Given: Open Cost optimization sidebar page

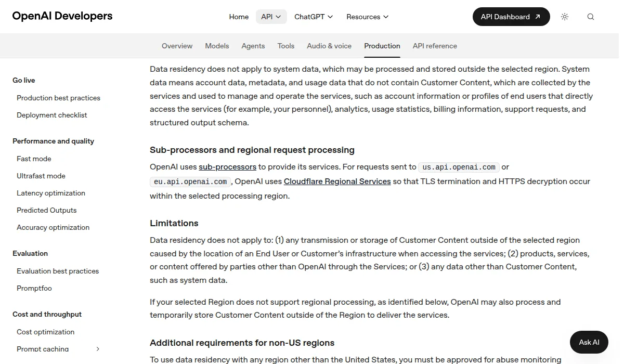Looking at the screenshot, I should point(46,332).
